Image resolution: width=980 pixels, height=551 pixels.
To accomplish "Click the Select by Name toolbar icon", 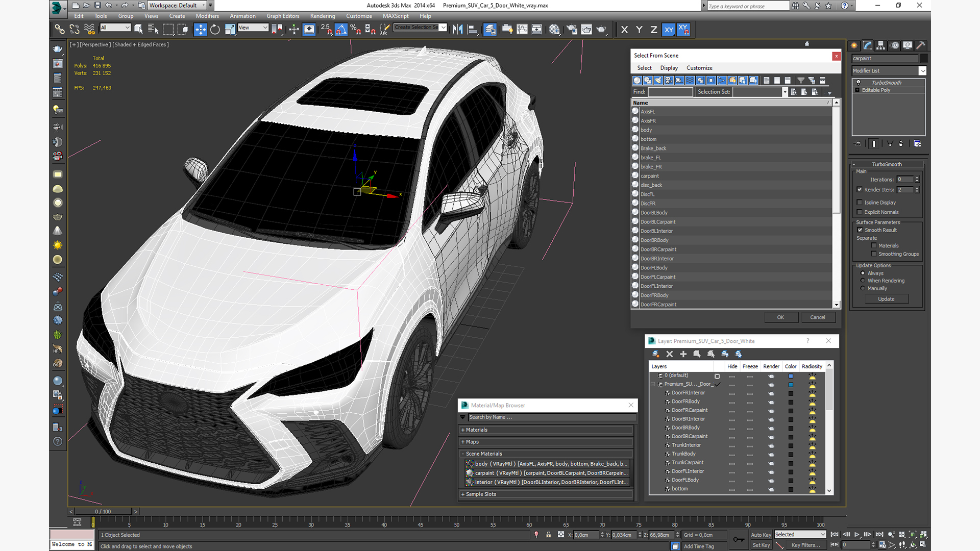I will (x=153, y=30).
